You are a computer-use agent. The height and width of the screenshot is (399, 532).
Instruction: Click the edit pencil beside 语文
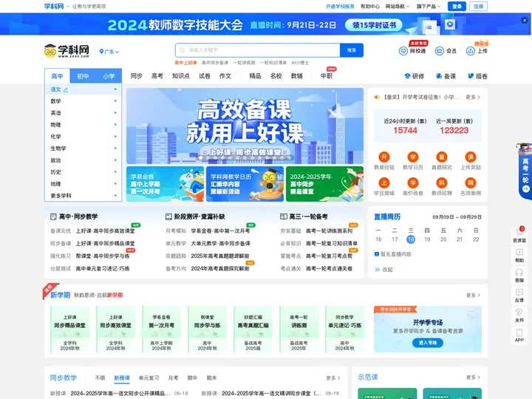(66, 90)
